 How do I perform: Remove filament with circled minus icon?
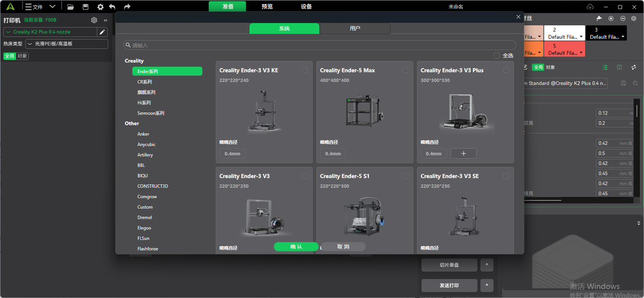pyautogui.click(x=623, y=18)
